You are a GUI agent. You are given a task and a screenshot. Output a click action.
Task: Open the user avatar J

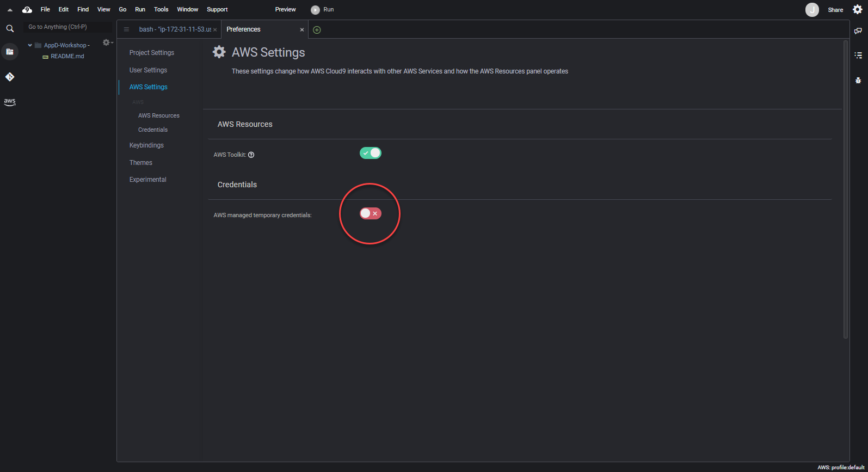click(812, 10)
